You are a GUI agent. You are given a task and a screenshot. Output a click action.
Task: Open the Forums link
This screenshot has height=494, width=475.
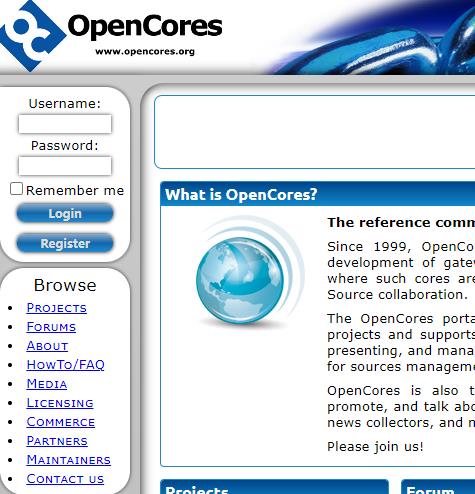pyautogui.click(x=51, y=327)
